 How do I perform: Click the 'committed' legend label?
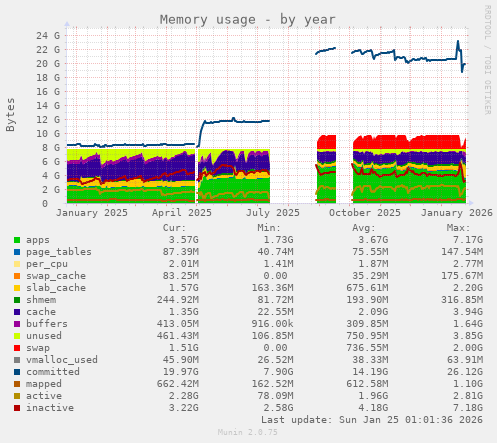pos(53,372)
